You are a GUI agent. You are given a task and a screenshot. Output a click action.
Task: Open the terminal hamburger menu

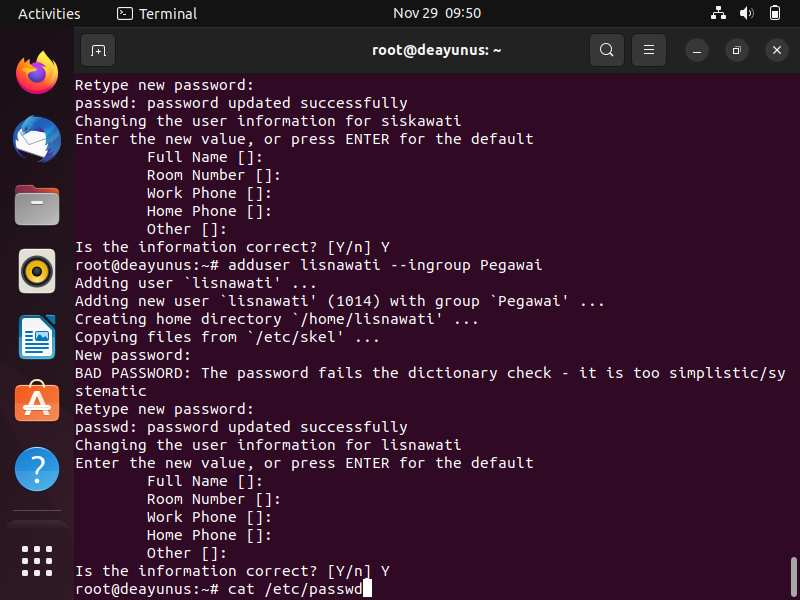click(x=648, y=50)
